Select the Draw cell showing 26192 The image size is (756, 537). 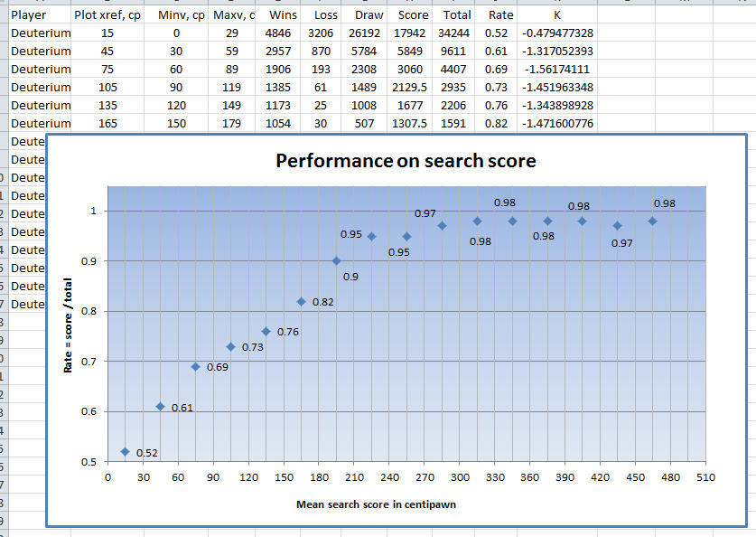369,33
